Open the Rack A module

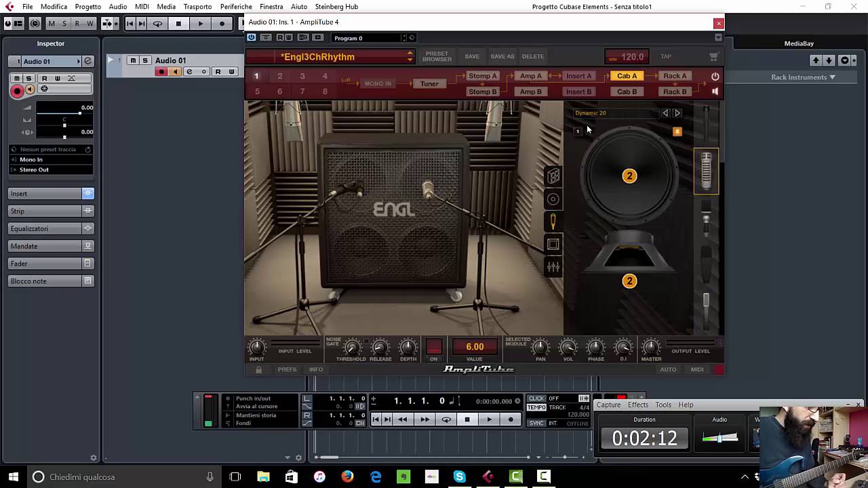675,76
